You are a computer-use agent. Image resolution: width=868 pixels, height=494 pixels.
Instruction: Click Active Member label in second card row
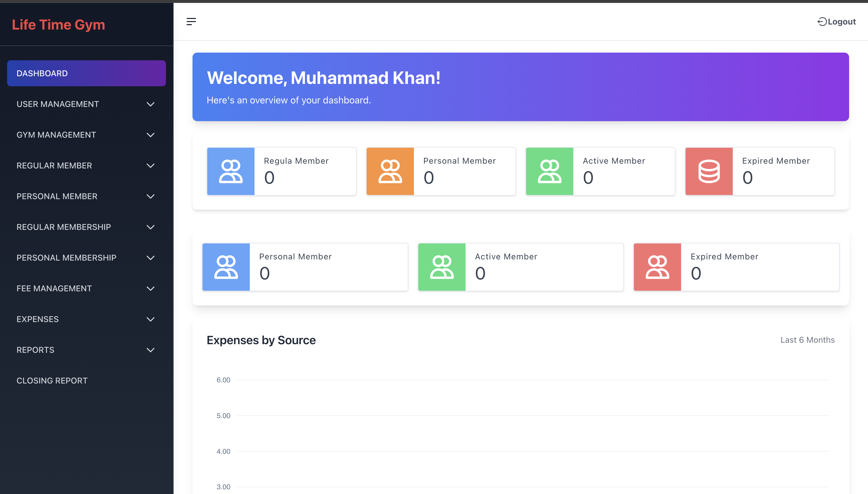pyautogui.click(x=506, y=256)
